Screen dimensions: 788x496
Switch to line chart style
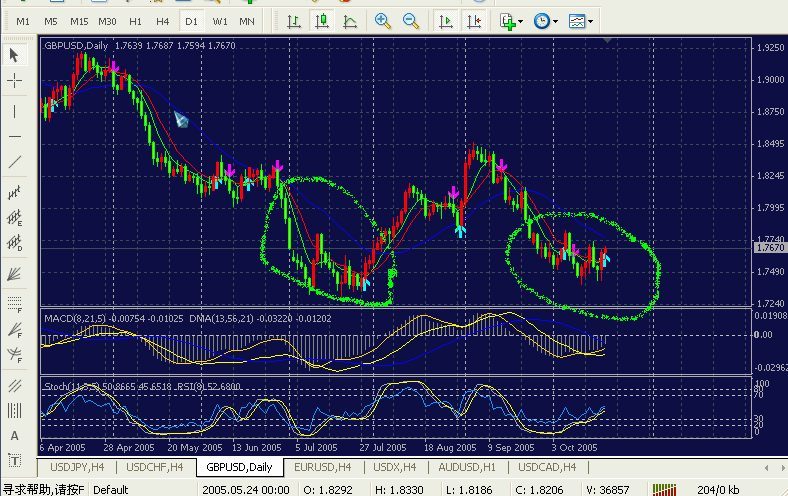(349, 21)
